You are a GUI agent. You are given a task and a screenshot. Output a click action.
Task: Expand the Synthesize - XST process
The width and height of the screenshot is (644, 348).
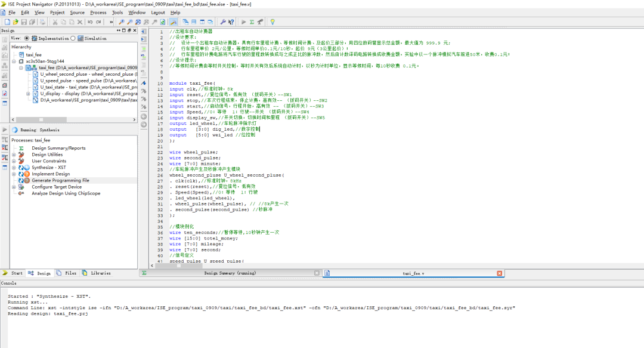click(x=14, y=168)
